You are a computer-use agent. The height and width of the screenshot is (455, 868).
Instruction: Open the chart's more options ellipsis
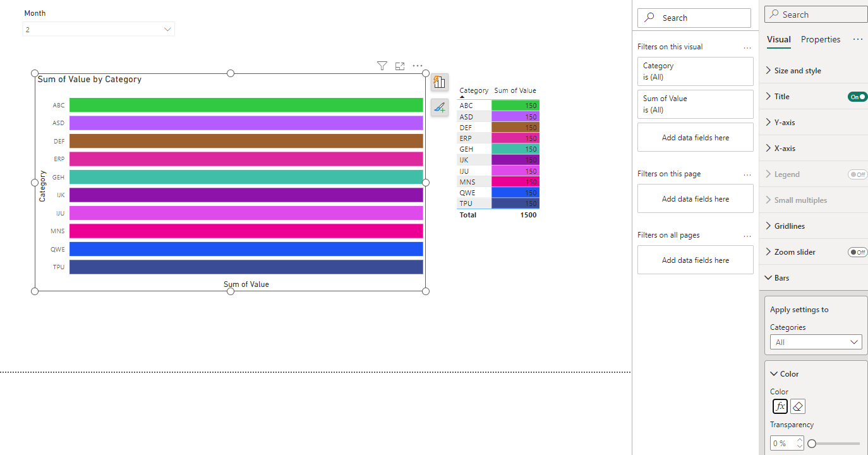click(418, 66)
